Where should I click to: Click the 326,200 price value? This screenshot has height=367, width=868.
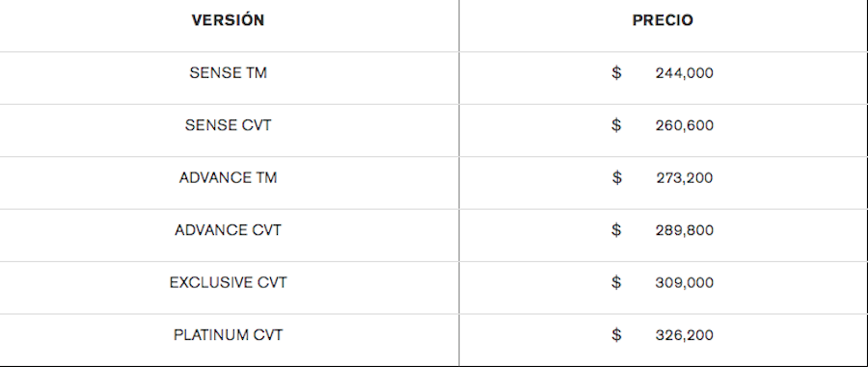pyautogui.click(x=684, y=335)
